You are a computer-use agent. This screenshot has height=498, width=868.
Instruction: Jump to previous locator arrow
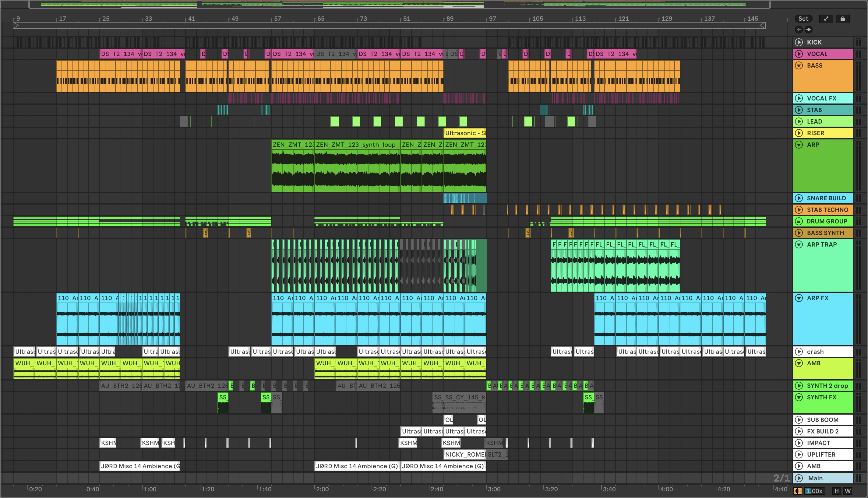(799, 30)
